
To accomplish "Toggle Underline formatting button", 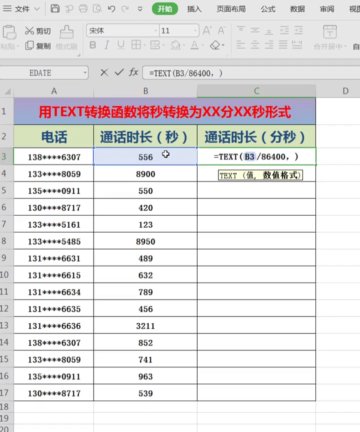I will pos(121,45).
